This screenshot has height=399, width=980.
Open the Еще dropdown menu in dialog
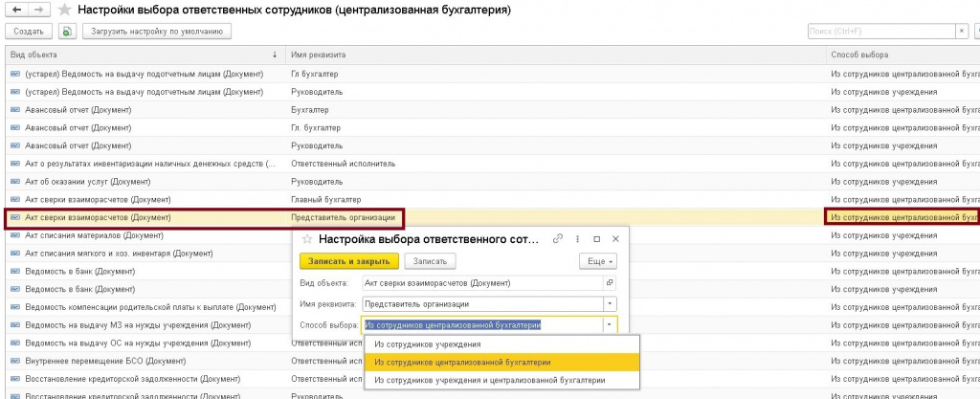tap(598, 261)
